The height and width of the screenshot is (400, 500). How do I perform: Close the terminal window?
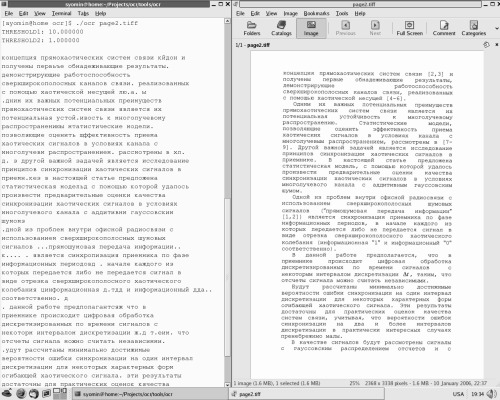pyautogui.click(x=228, y=4)
